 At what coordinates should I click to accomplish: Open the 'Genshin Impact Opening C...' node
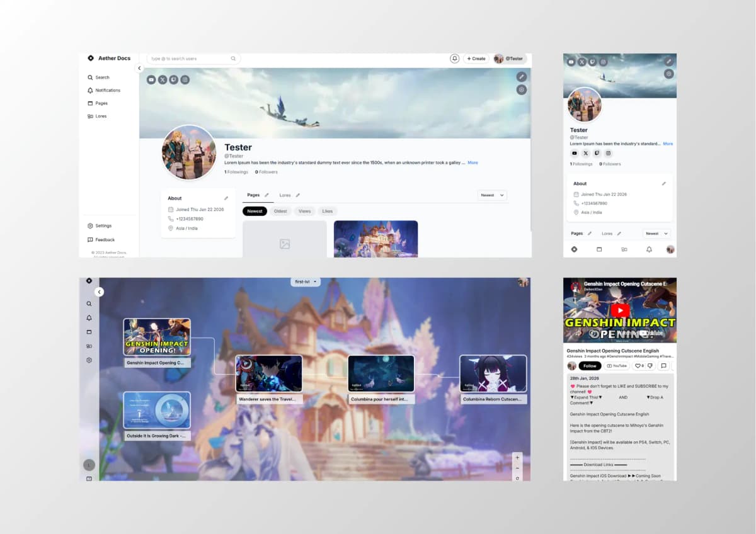157,343
